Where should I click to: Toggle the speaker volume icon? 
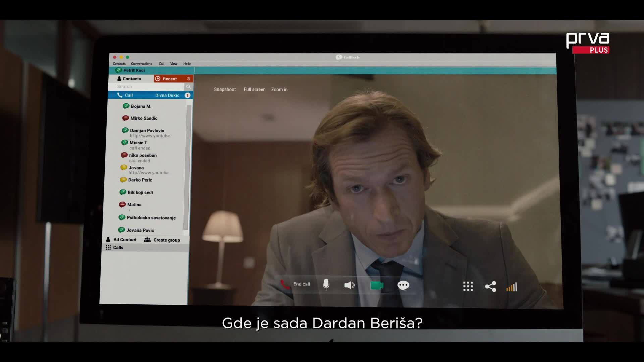pos(350,285)
